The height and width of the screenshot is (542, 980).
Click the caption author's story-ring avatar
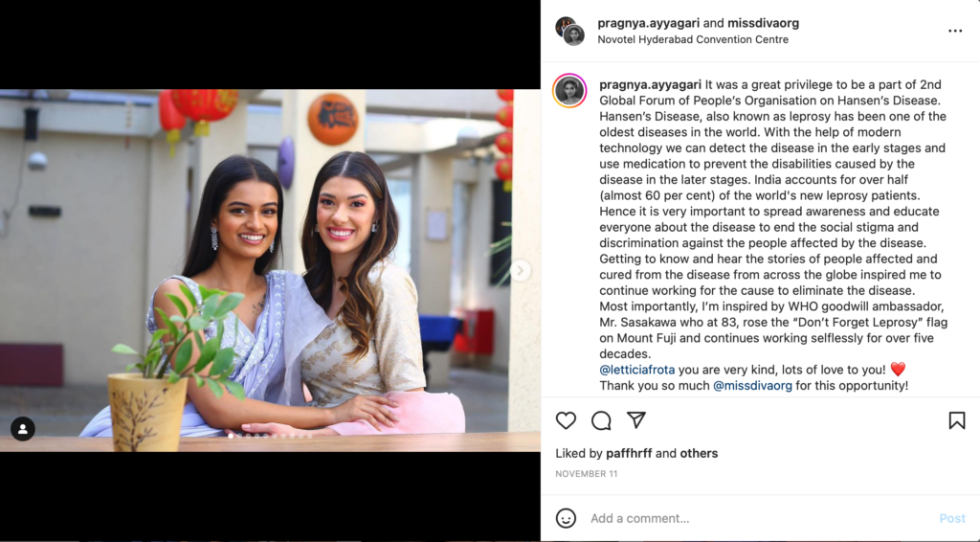[569, 91]
